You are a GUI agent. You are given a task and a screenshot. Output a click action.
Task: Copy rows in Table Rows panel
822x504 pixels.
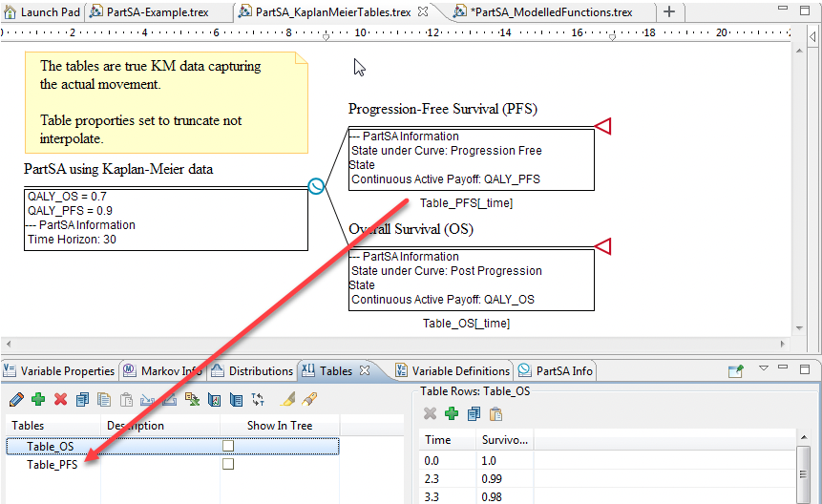474,413
